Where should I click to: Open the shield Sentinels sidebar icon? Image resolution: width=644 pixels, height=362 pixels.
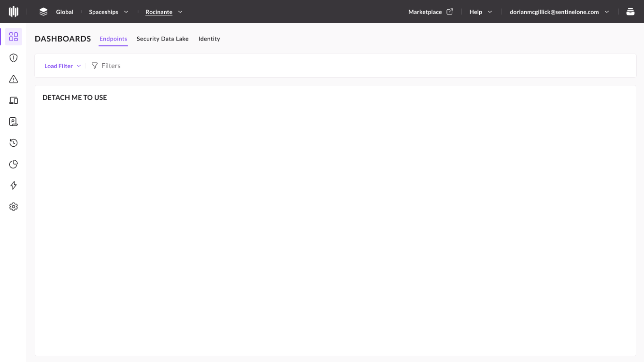coord(14,58)
